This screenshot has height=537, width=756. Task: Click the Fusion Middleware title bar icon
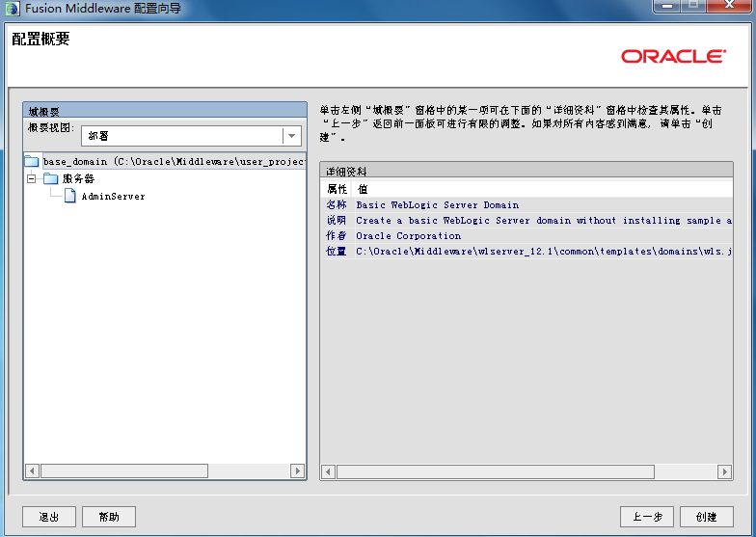12,8
